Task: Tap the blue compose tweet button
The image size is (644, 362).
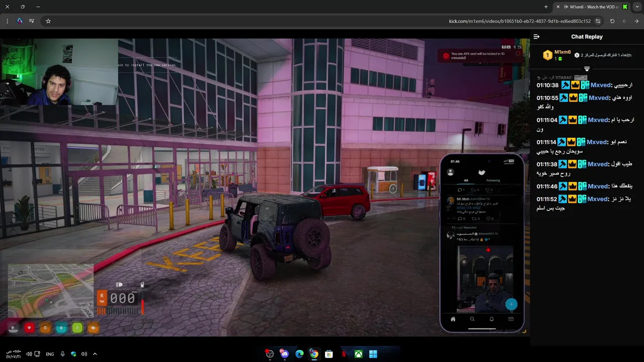Action: coord(511,304)
